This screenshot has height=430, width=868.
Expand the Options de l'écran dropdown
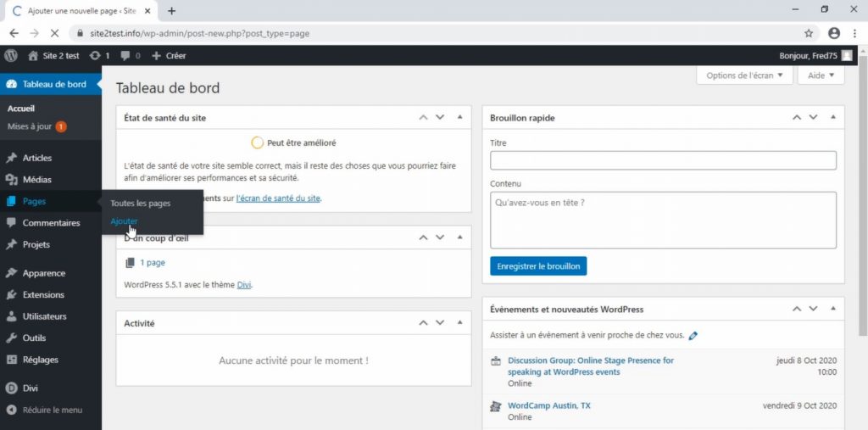[744, 75]
